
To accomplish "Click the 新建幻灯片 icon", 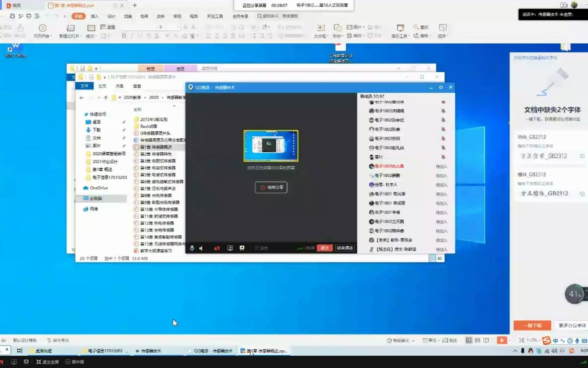I will (x=70, y=28).
